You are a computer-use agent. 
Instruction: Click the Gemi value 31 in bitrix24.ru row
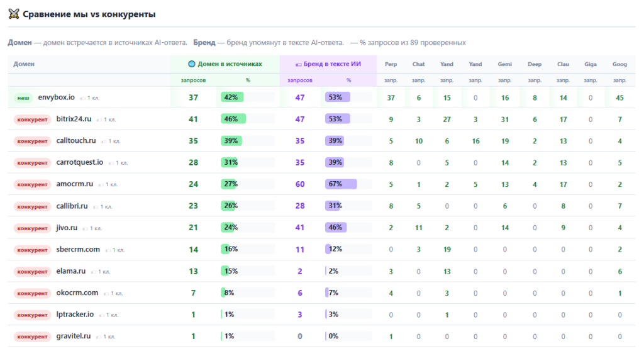click(x=505, y=120)
